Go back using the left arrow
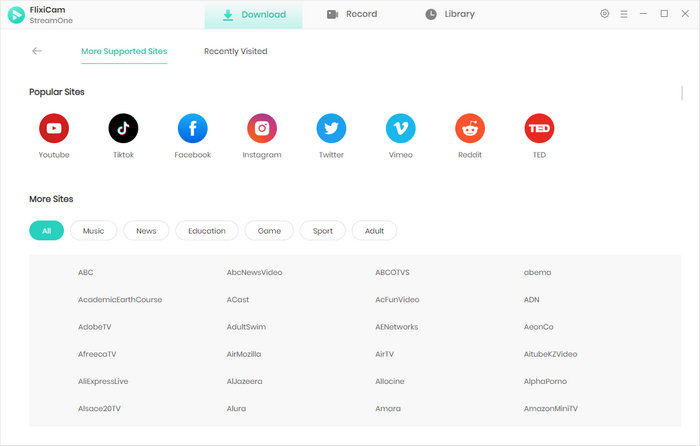Viewport: 700px width, 446px height. click(x=37, y=51)
